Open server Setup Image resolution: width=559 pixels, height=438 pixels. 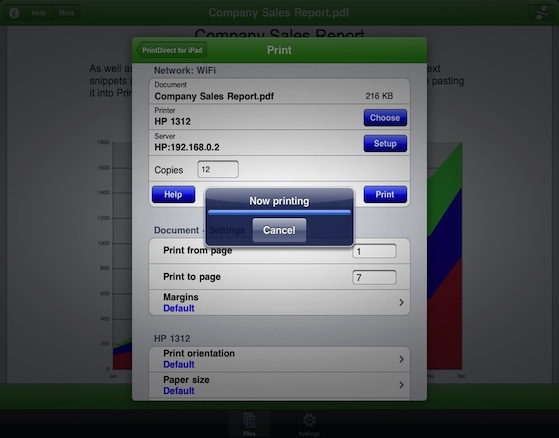click(x=385, y=143)
